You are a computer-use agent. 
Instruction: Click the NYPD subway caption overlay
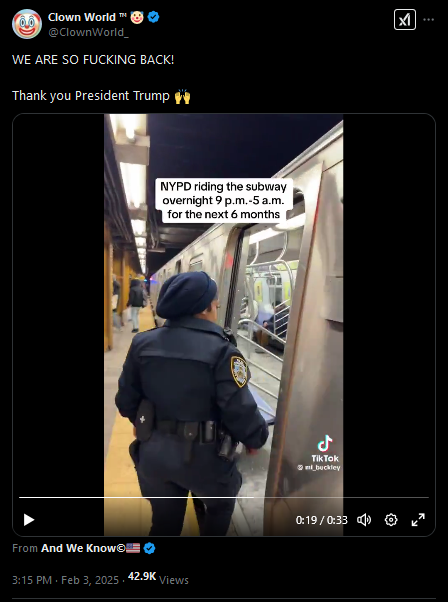click(224, 200)
